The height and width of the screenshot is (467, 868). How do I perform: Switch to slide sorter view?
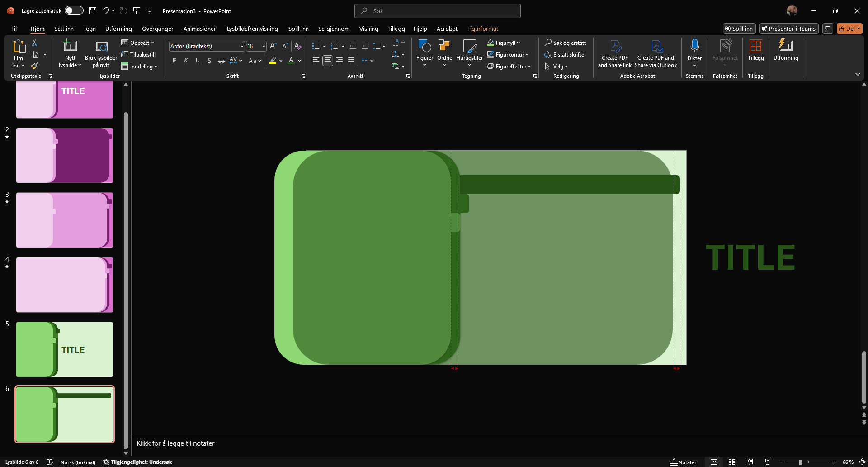732,462
